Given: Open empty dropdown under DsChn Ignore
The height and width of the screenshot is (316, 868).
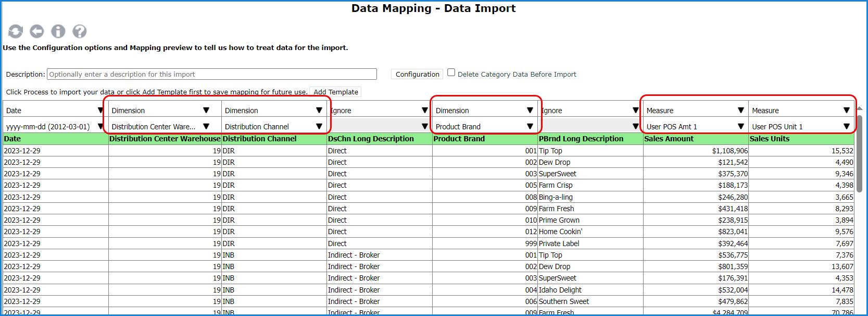Looking at the screenshot, I should 379,126.
